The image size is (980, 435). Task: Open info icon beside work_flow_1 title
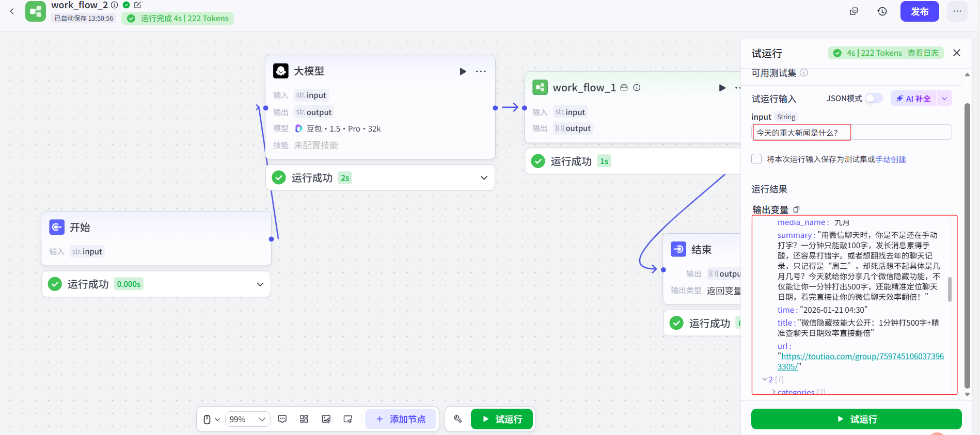pyautogui.click(x=637, y=87)
